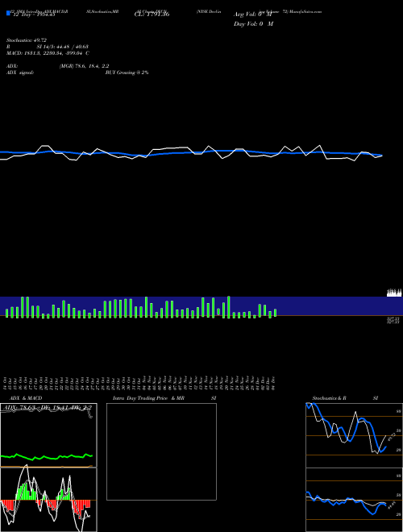Click the '(MGR) 78.6, 18.4, 2.2' ADX values
Screen dimensions: 403x532
click(x=84, y=66)
